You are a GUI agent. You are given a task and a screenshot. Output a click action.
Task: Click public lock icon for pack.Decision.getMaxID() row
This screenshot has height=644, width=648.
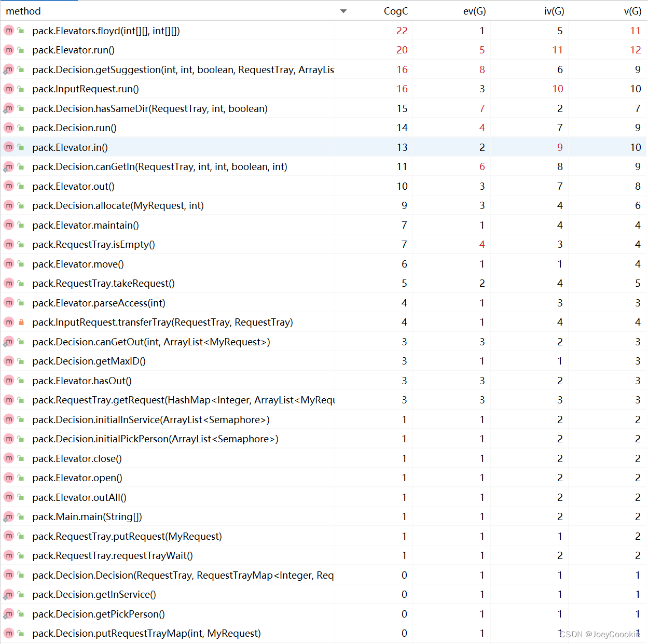pos(21,361)
